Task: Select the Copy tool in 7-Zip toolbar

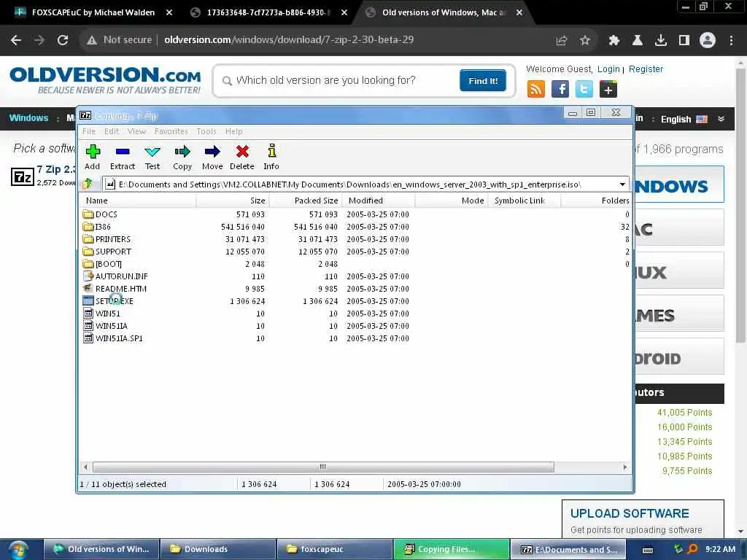Action: pos(182,157)
